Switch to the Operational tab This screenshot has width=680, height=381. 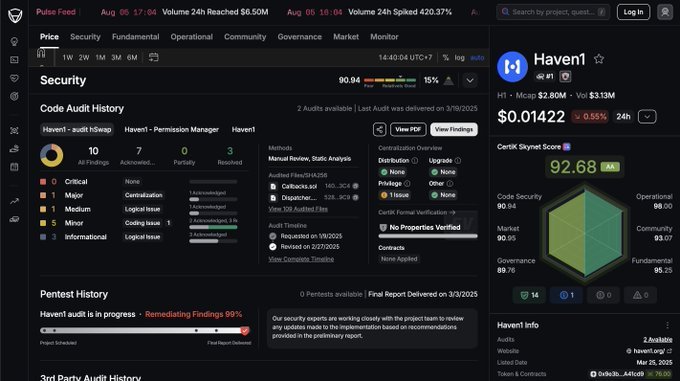tap(191, 37)
